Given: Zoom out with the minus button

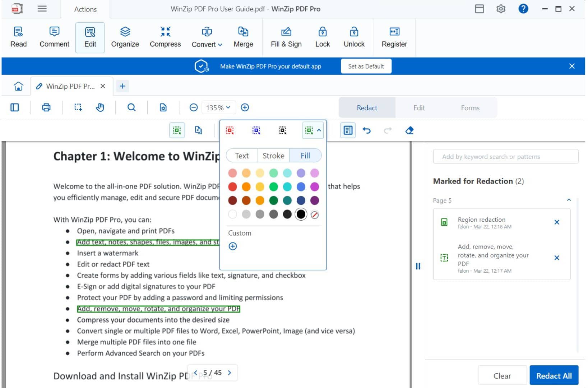Looking at the screenshot, I should pyautogui.click(x=194, y=107).
